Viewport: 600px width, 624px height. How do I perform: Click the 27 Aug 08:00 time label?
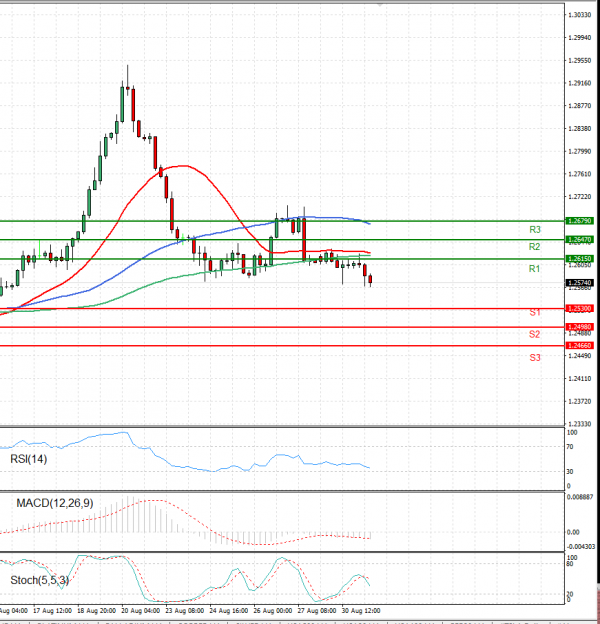coord(317,610)
